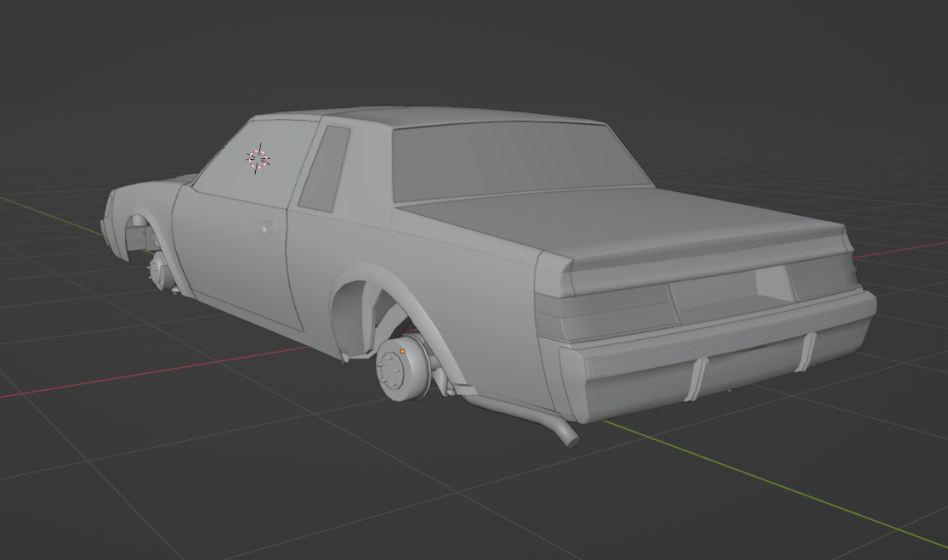948x560 pixels.
Task: Select the left tail light
Action: coord(608,313)
